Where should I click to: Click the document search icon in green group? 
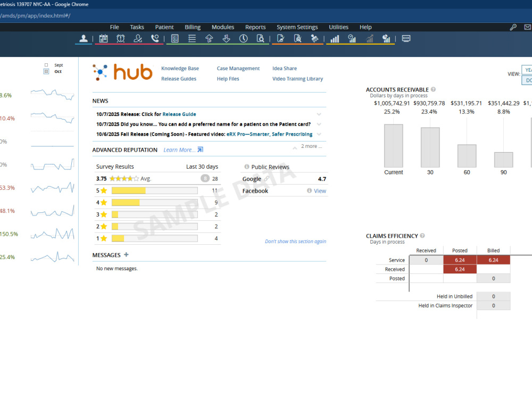[260, 39]
